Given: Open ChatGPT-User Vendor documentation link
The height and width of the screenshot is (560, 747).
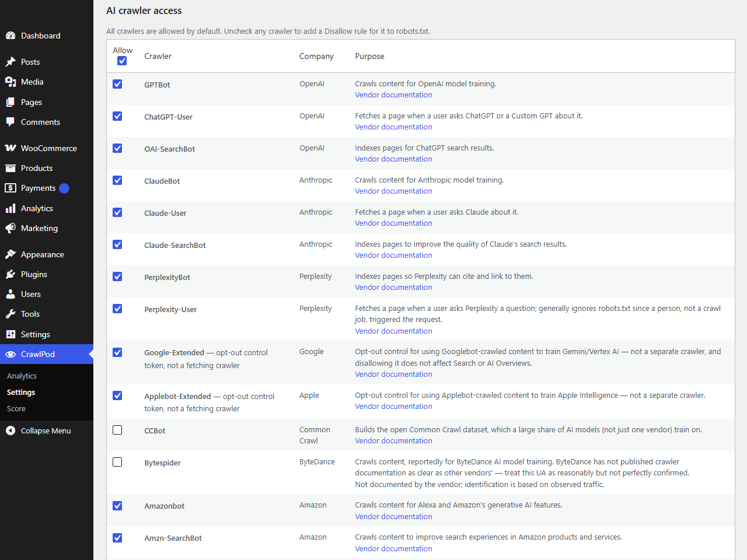Looking at the screenshot, I should [x=393, y=127].
